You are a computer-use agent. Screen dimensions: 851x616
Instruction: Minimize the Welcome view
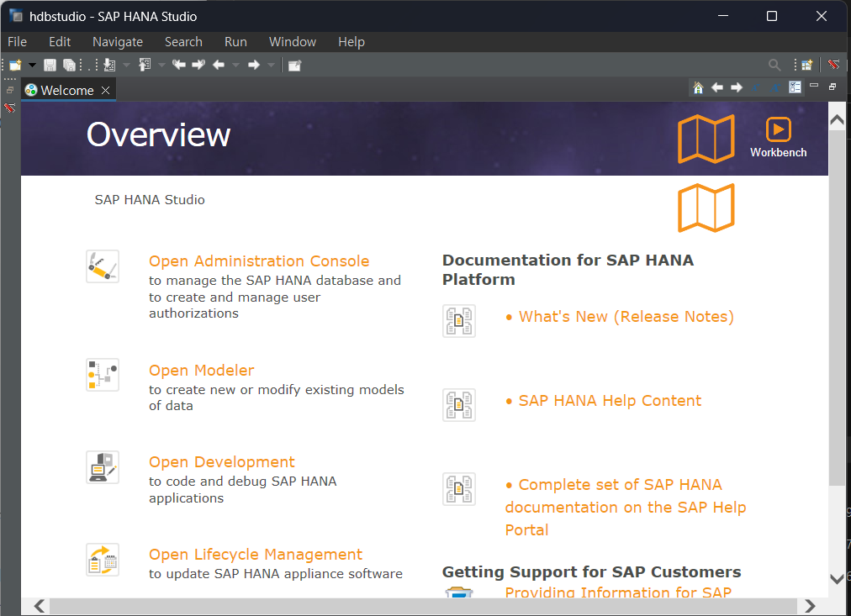click(814, 85)
